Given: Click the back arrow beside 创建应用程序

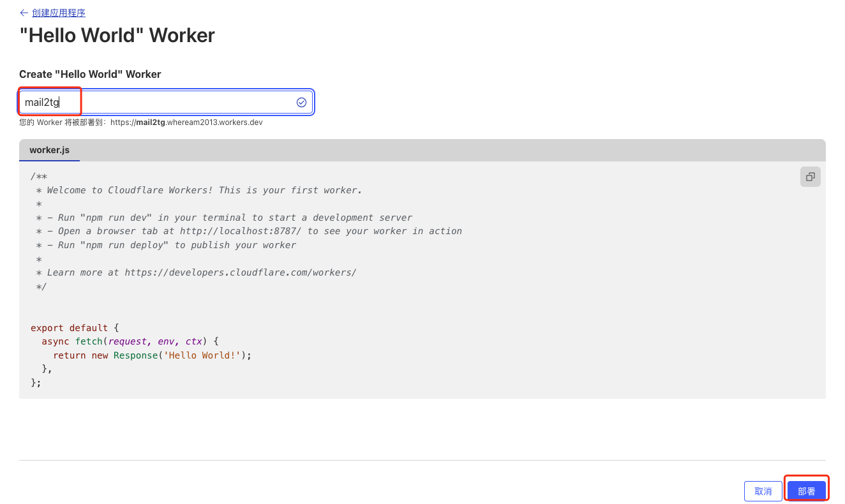Looking at the screenshot, I should point(24,13).
